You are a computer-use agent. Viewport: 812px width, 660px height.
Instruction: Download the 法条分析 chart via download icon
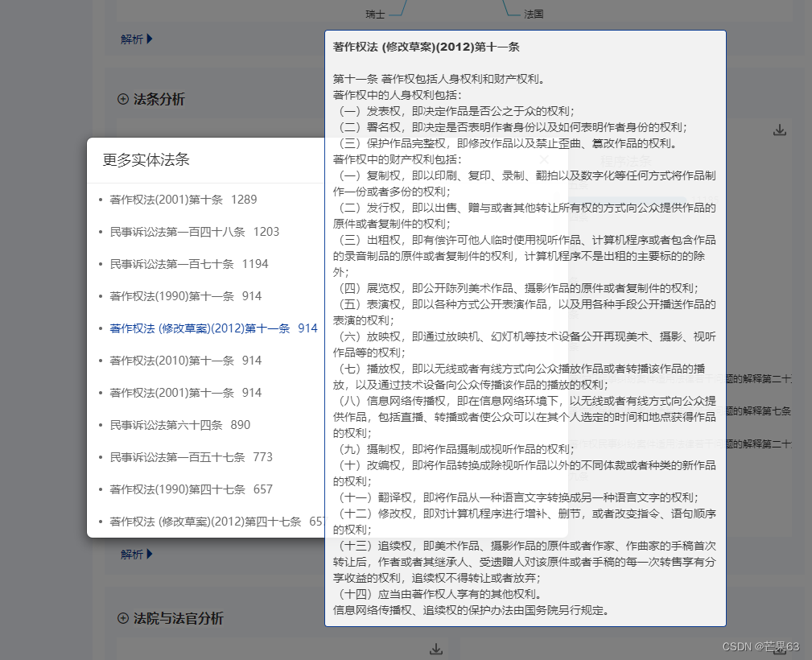click(x=779, y=130)
